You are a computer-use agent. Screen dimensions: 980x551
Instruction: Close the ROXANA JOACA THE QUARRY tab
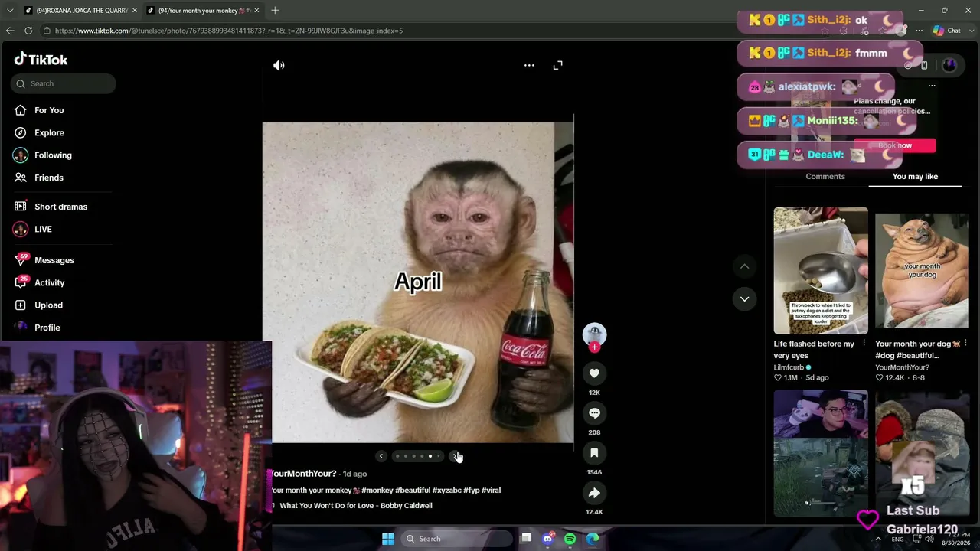(x=134, y=11)
